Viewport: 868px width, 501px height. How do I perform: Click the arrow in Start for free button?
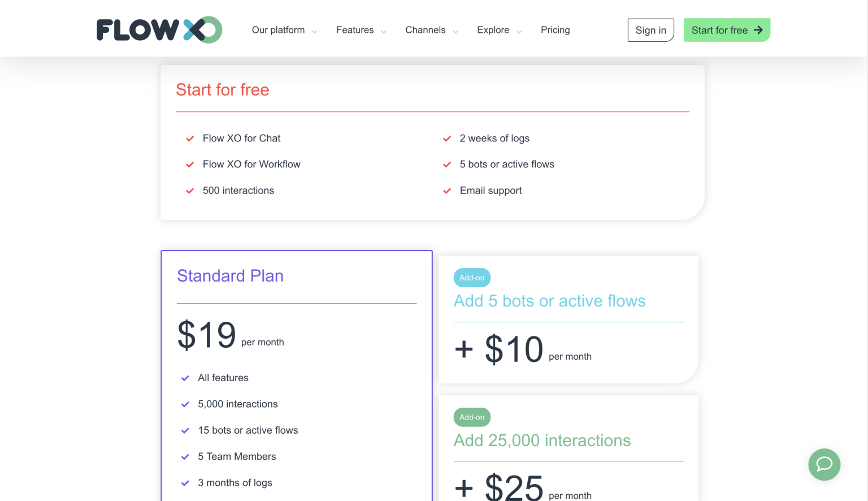[x=758, y=30]
